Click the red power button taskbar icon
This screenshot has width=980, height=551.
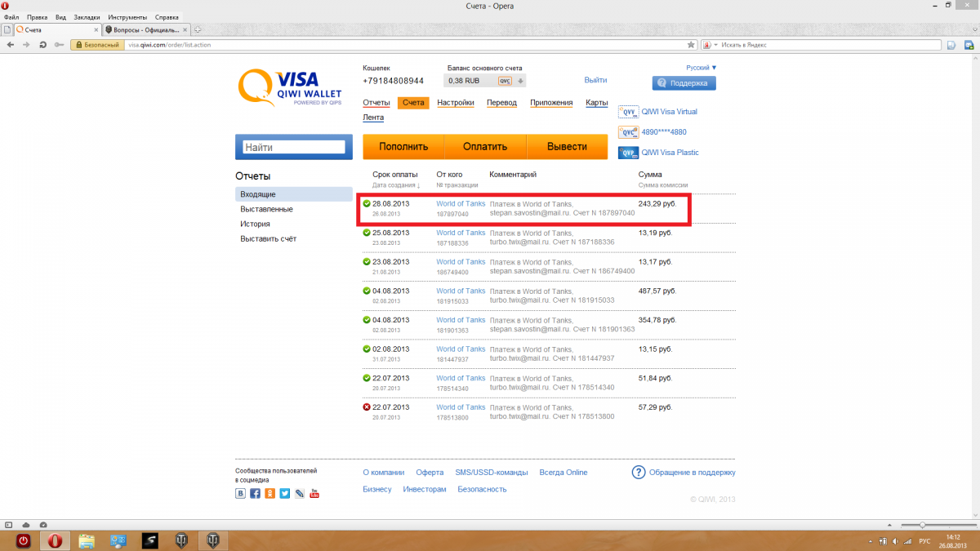(24, 540)
